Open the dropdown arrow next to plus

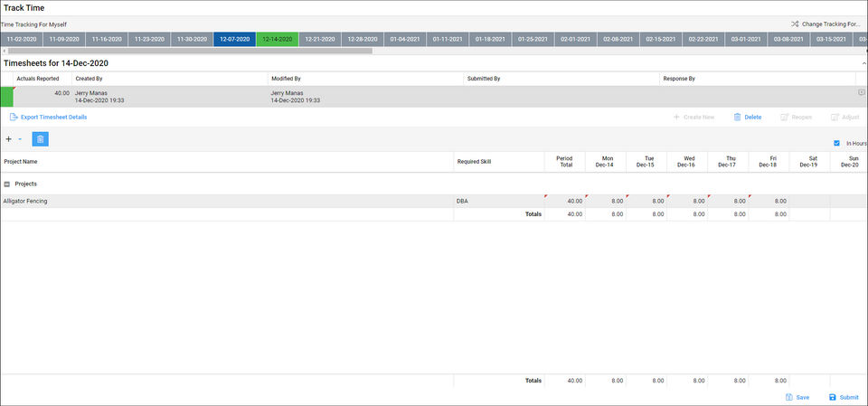[20, 139]
